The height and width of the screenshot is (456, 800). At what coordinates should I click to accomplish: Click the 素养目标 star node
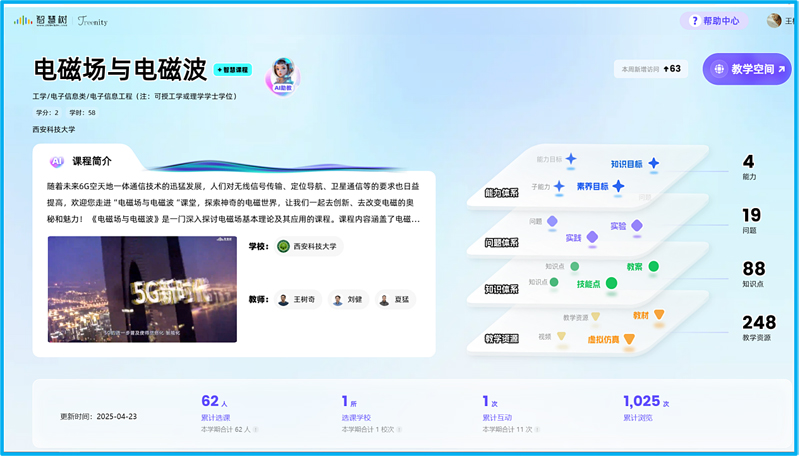[x=618, y=186]
